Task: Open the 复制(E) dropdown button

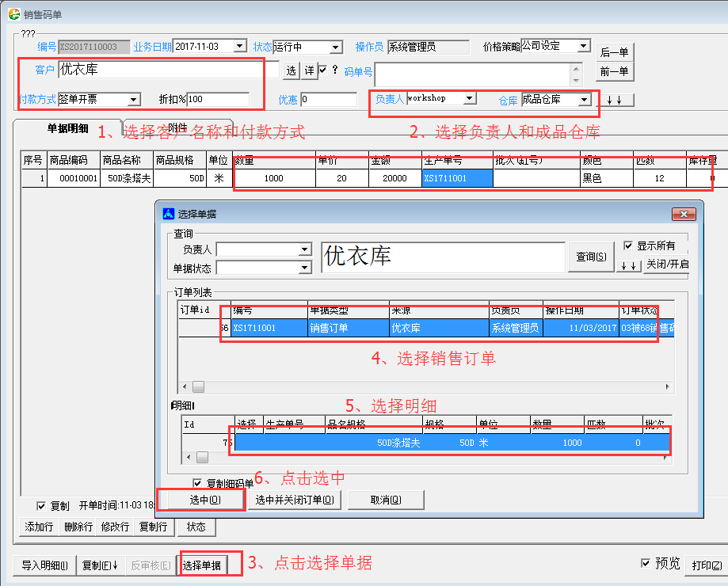Action: pos(101,565)
